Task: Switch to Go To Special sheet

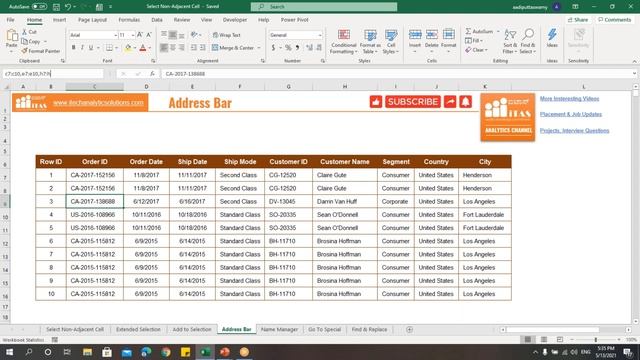Action: (324, 329)
